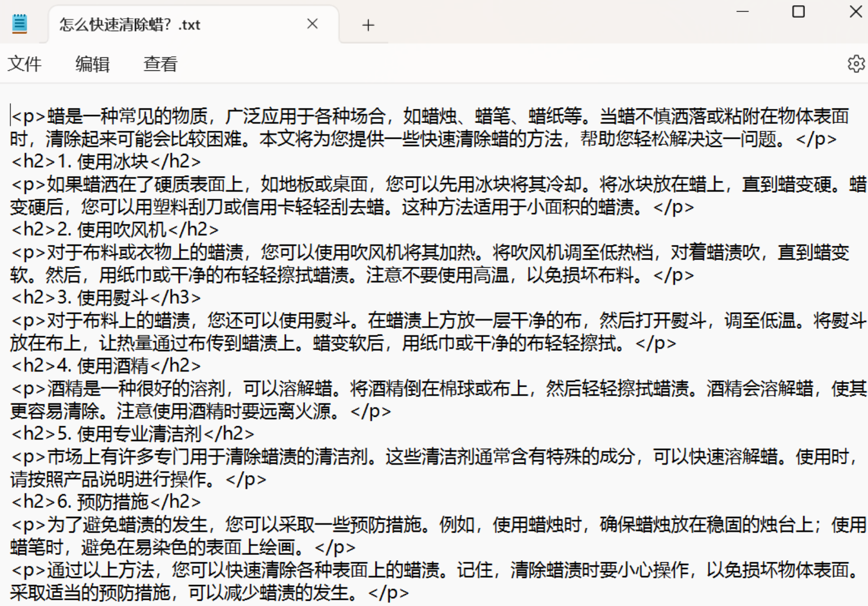The image size is (868, 606).
Task: Select the 怎么快速清除蜡？.txt tab
Action: (193, 24)
